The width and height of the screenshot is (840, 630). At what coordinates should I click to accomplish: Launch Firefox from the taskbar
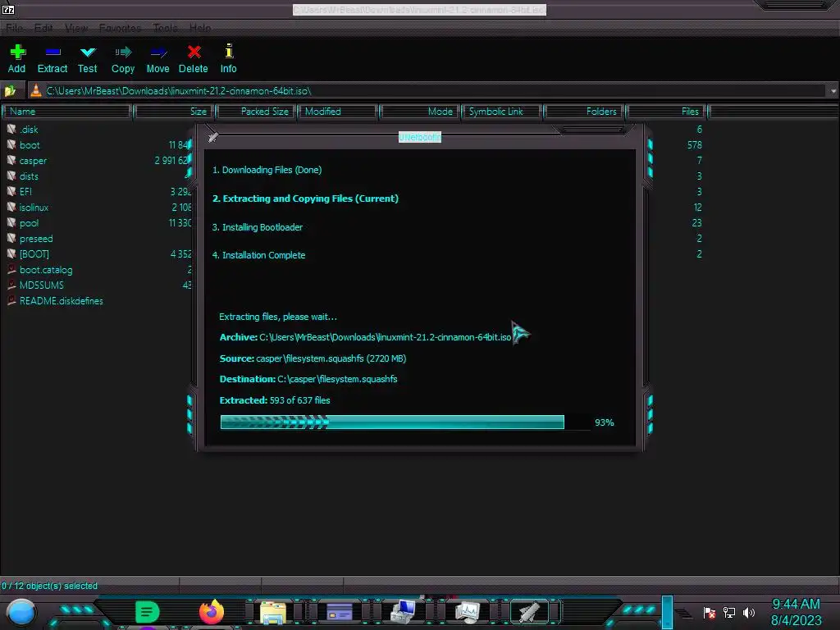point(212,612)
